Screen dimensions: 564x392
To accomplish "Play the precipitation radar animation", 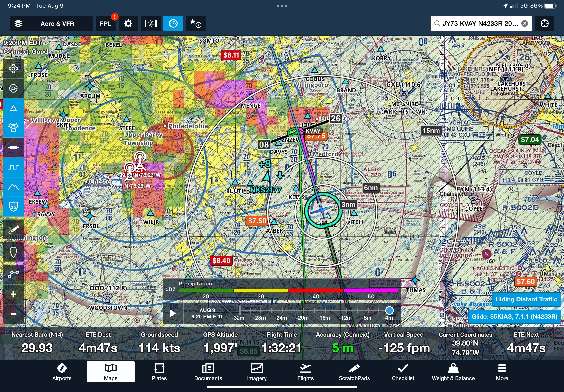I will pyautogui.click(x=173, y=313).
